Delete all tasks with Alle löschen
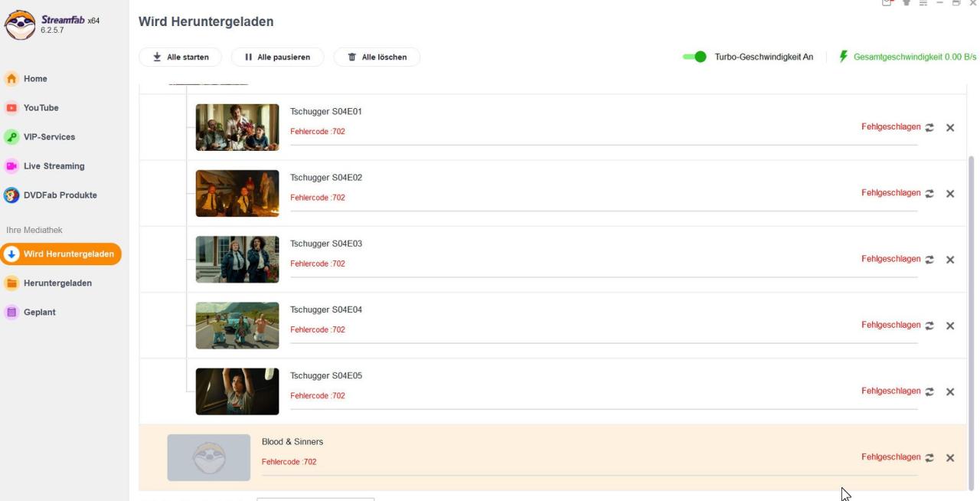980x501 pixels. point(377,57)
